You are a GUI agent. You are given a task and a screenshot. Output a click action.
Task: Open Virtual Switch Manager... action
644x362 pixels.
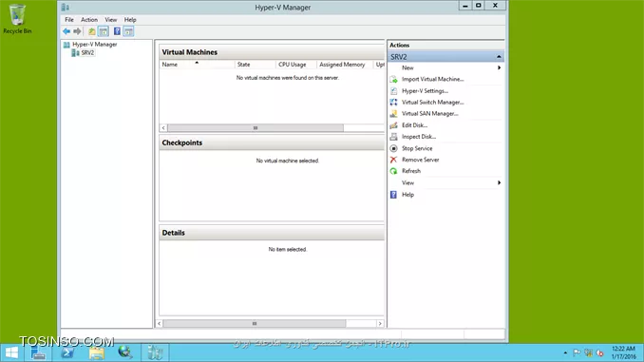432,103
